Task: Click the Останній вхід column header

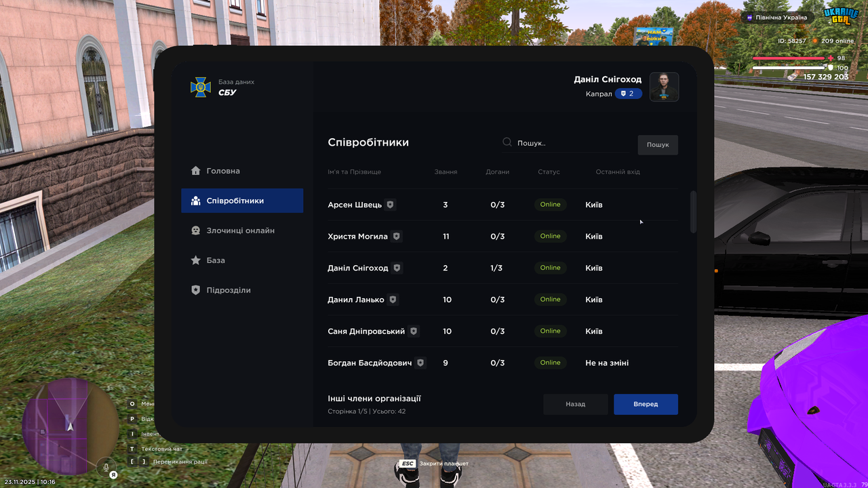Action: [x=618, y=172]
